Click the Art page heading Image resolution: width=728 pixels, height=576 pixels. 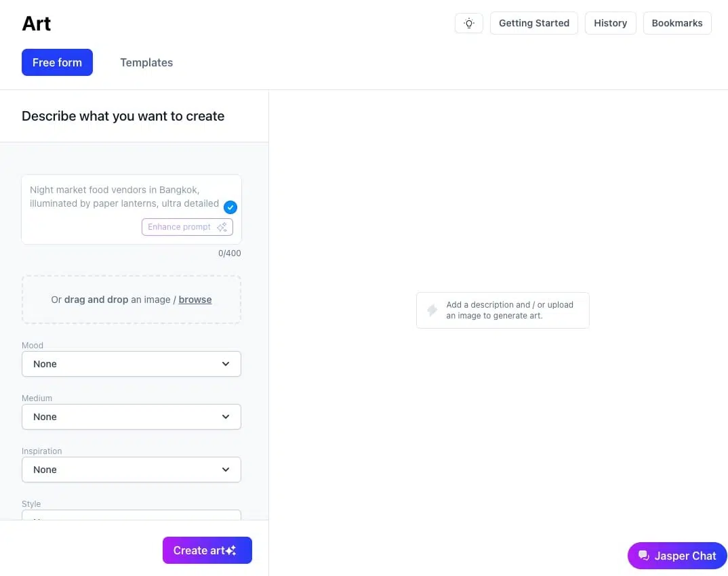point(37,24)
